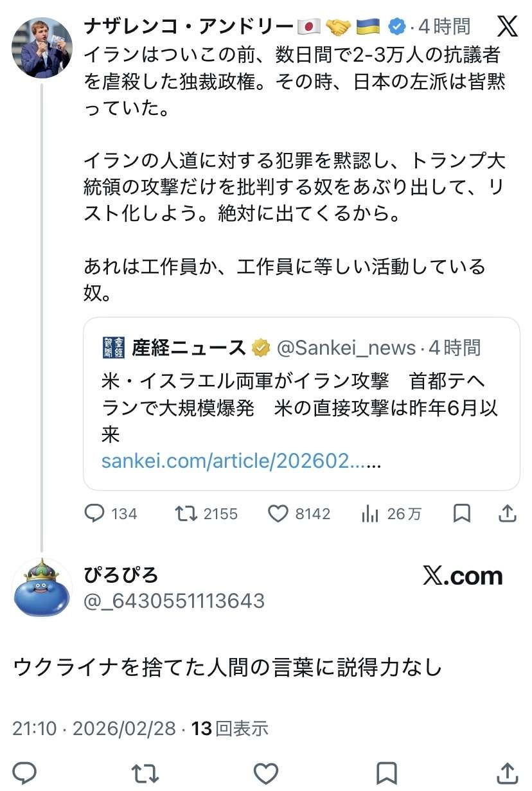This screenshot has height=791, width=532.
Task: Reply to the ぴろぴろ post
Action: point(24,772)
